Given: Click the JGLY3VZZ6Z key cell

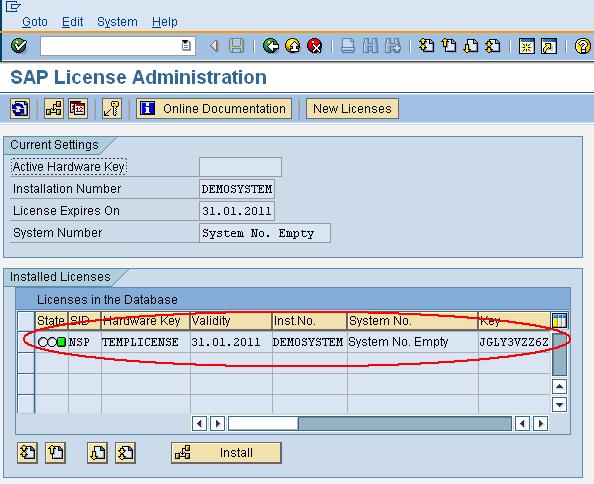Looking at the screenshot, I should (x=514, y=342).
